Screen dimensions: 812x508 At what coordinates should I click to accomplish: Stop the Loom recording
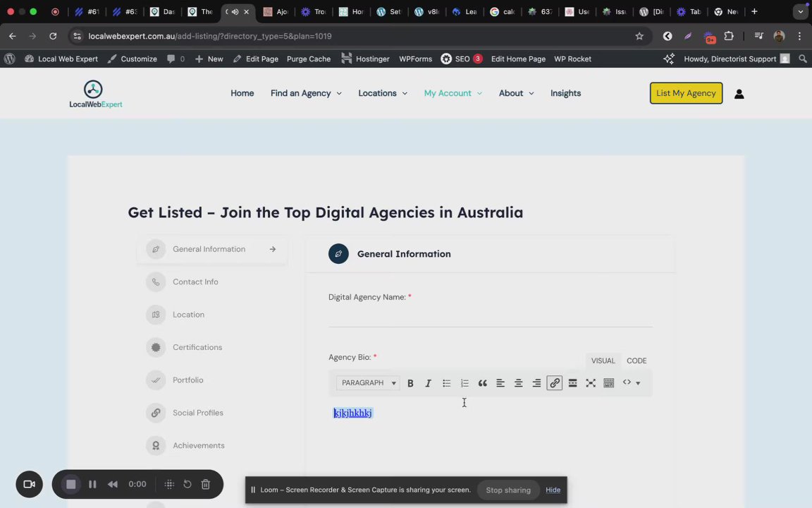(71, 484)
